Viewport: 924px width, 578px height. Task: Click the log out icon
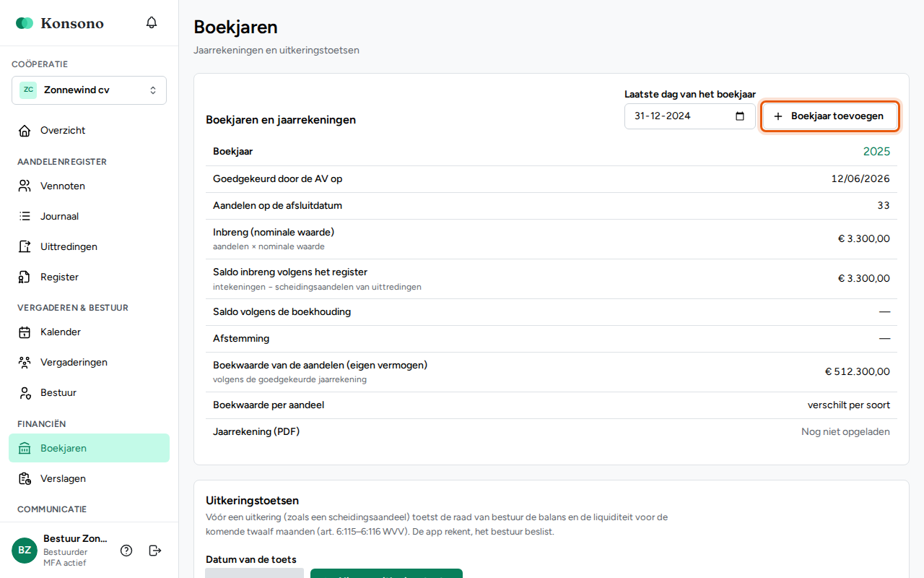pos(155,551)
